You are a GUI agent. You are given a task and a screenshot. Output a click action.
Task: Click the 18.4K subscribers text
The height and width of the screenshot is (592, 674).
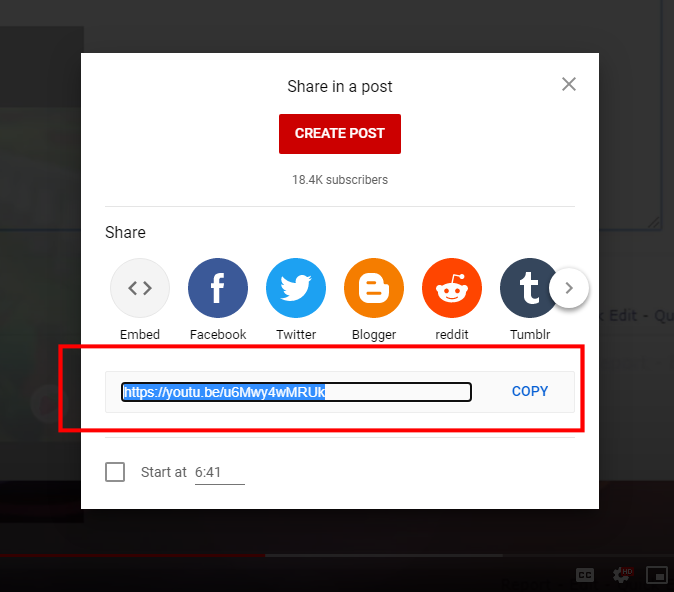click(340, 180)
